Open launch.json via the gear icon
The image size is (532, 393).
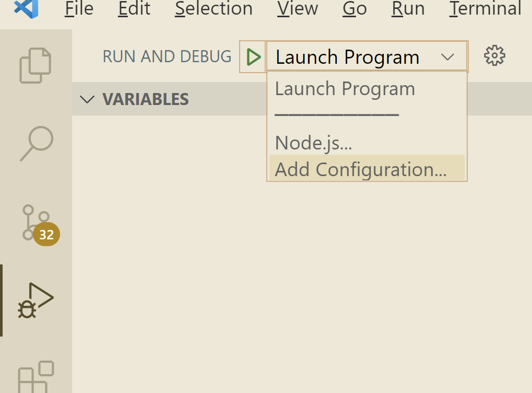(x=494, y=56)
